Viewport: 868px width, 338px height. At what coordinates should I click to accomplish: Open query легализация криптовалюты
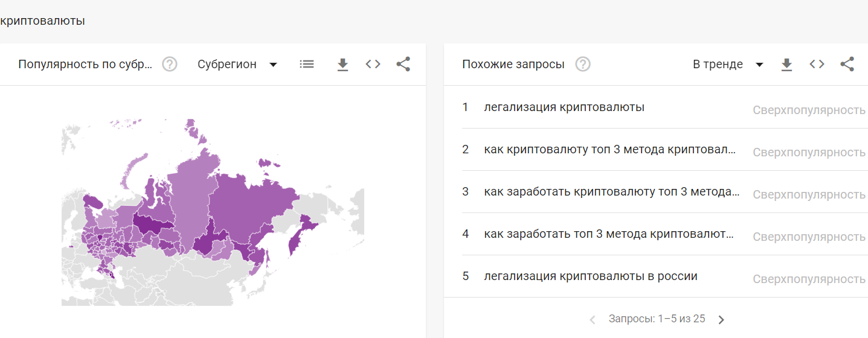click(564, 107)
